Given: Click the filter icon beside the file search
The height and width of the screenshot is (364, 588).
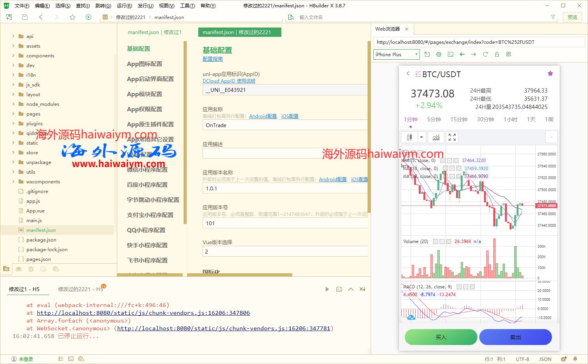Looking at the screenshot, I should 553,17.
